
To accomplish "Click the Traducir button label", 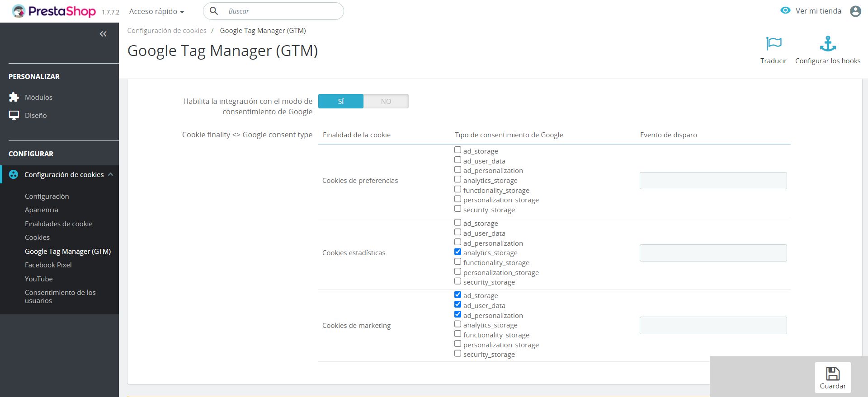I will coord(774,61).
